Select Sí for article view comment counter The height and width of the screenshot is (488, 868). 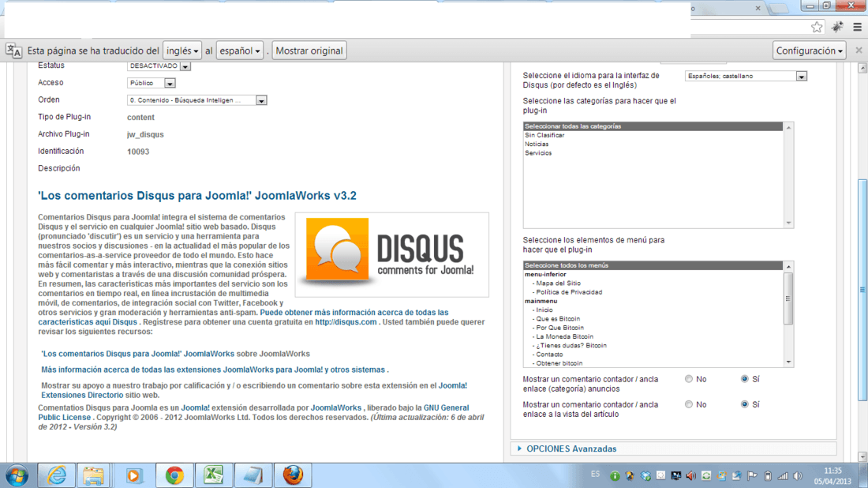point(745,404)
